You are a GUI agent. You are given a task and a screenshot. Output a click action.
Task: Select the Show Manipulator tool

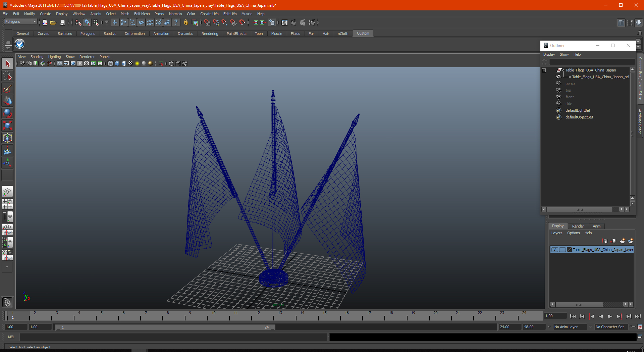click(x=7, y=163)
